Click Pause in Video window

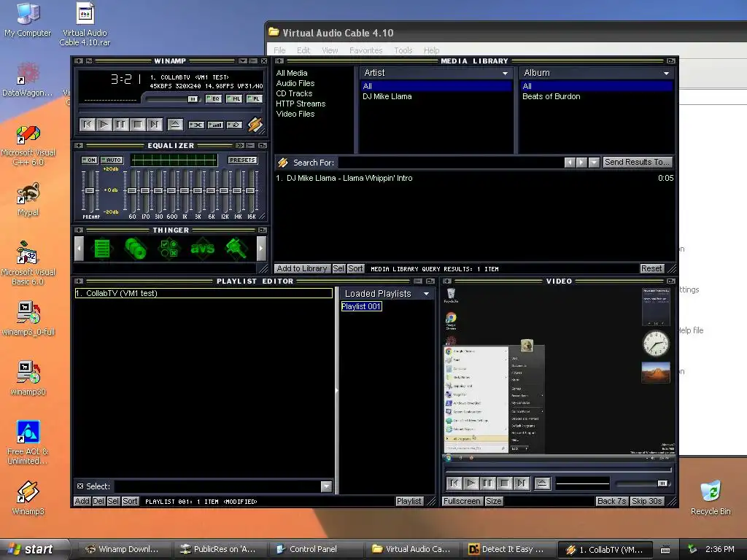point(488,484)
